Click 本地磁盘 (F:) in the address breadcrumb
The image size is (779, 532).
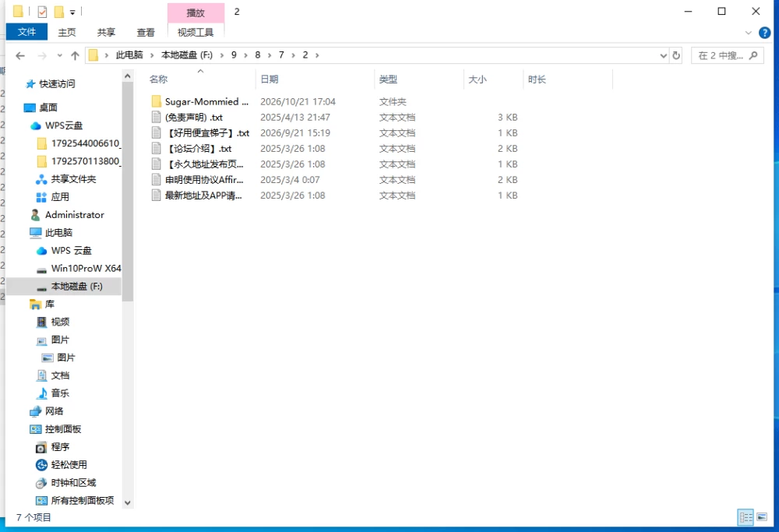187,55
